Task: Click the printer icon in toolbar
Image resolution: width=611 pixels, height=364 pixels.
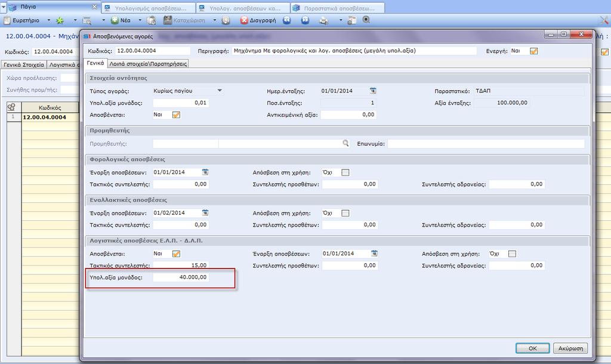Action: [324, 21]
